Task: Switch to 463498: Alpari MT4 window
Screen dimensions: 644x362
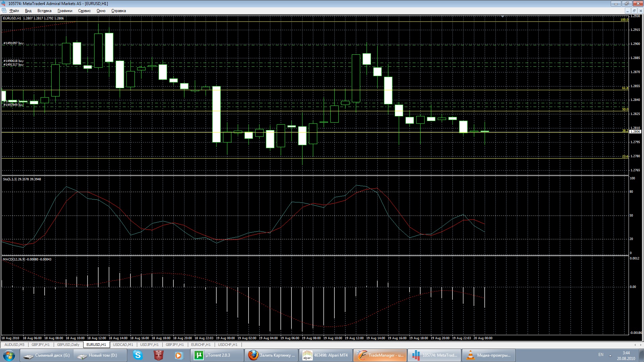Action: pos(326,355)
